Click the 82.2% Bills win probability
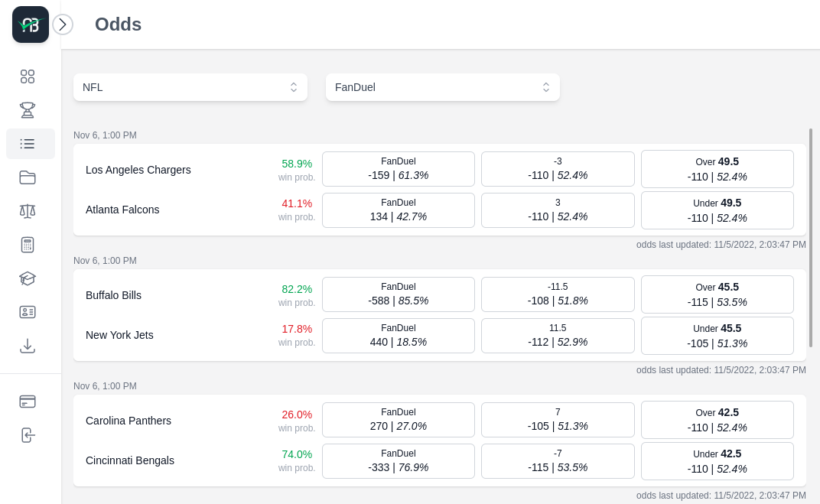The image size is (820, 504). [x=297, y=289]
